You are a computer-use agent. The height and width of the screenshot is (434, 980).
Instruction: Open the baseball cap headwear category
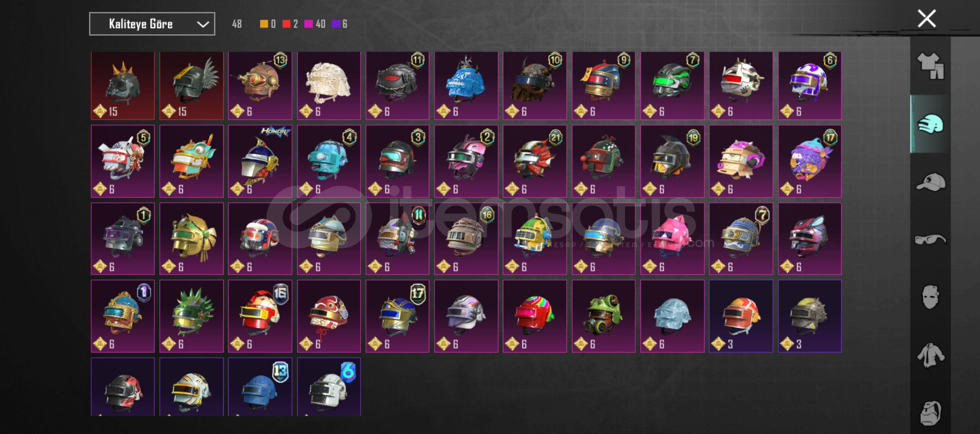pyautogui.click(x=930, y=182)
